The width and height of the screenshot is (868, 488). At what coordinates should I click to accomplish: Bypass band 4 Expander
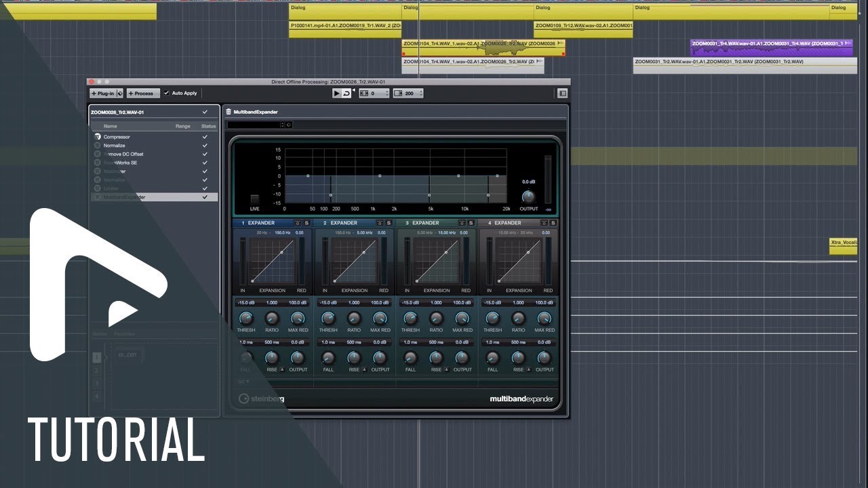point(544,223)
